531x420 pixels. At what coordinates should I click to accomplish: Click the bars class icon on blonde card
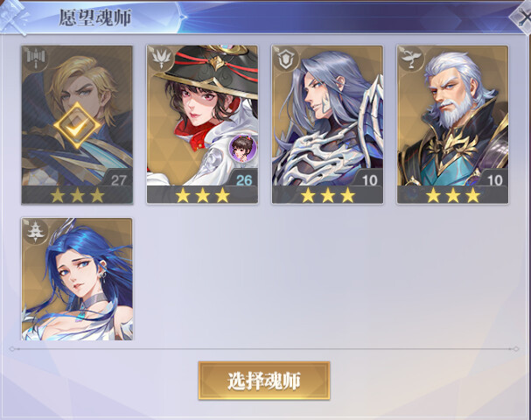coord(36,59)
